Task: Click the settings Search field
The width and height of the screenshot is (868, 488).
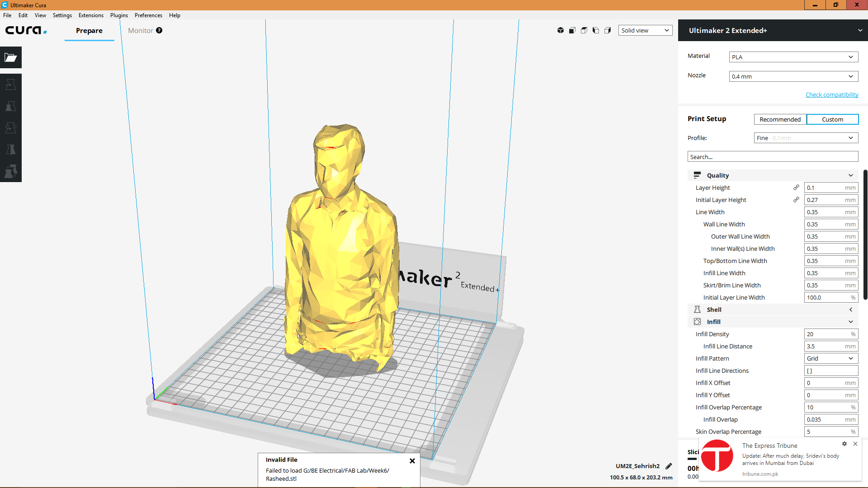Action: pyautogui.click(x=773, y=157)
